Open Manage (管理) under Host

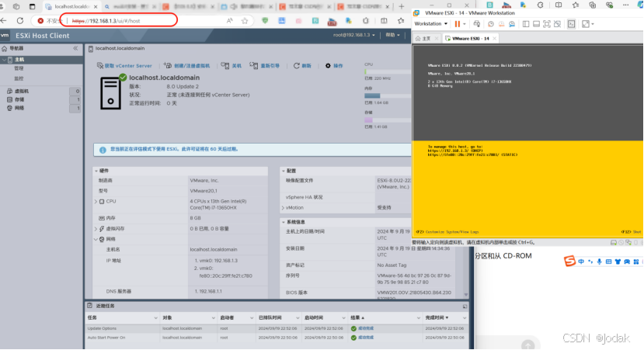click(19, 68)
